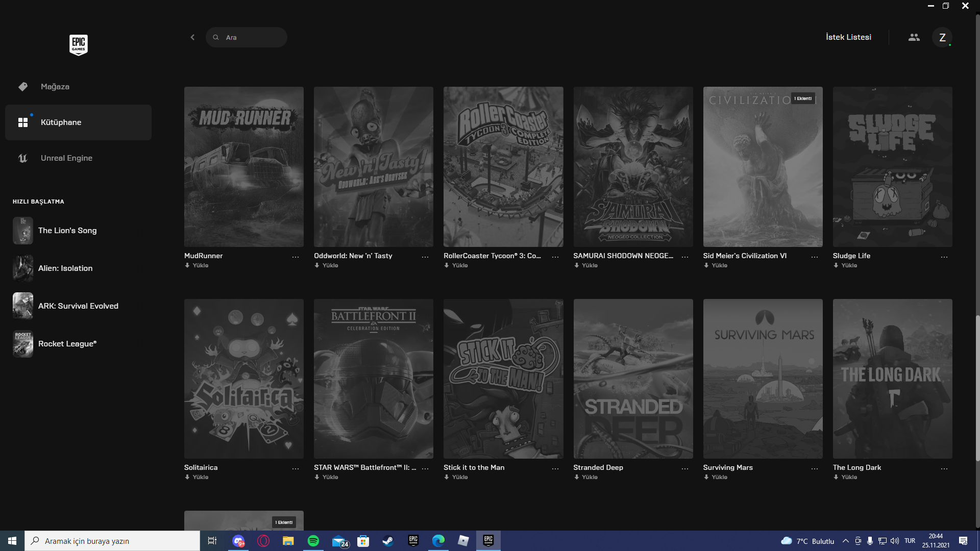The width and height of the screenshot is (980, 551).
Task: Go back with the arrow beside search
Action: click(192, 37)
